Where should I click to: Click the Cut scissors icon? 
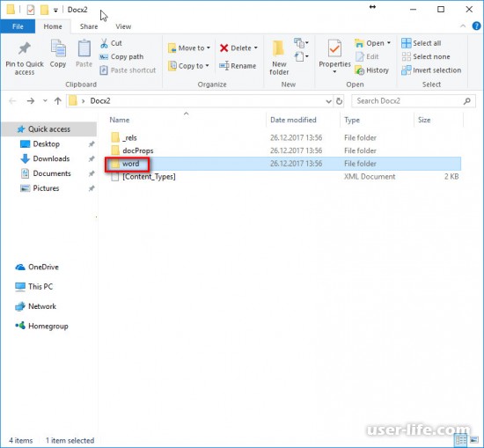tap(105, 43)
